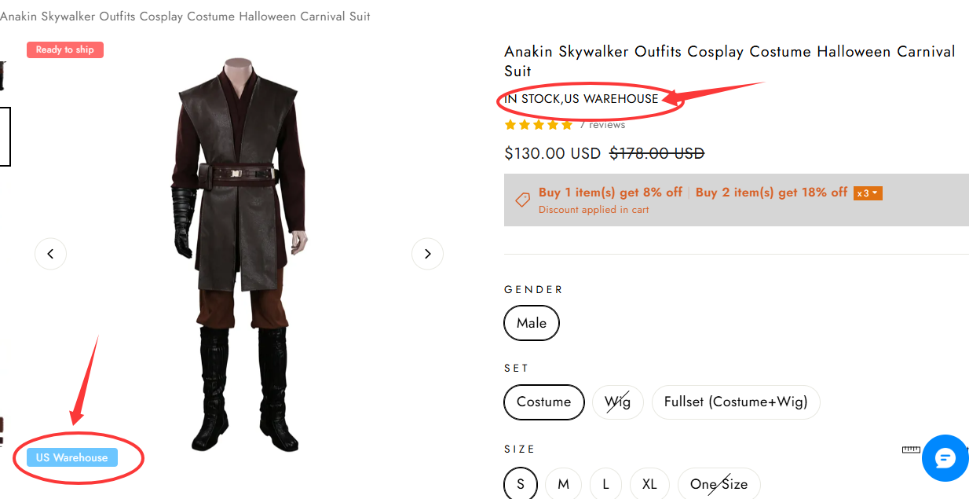Choose size XL
980x499 pixels.
pyautogui.click(x=649, y=484)
